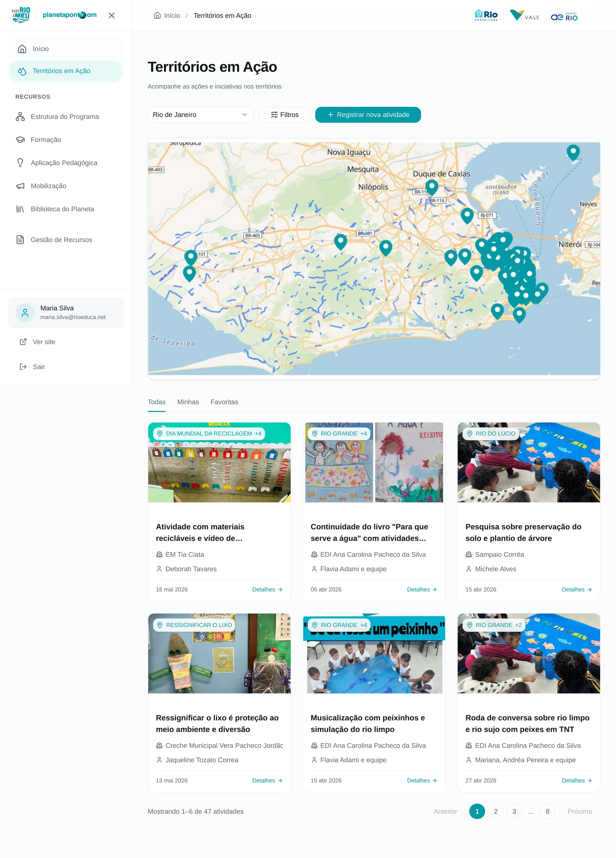The height and width of the screenshot is (858, 616).
Task: Open Detalhes for EM Tia Ciata activity
Action: point(267,589)
